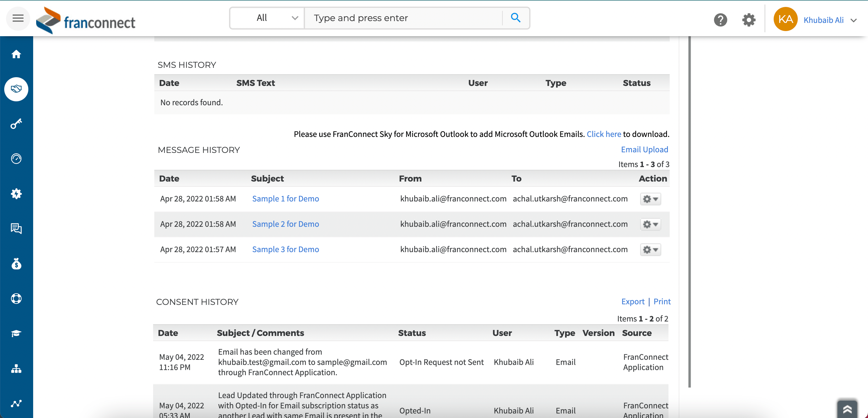
Task: Click the SMS Text column header
Action: pos(255,83)
